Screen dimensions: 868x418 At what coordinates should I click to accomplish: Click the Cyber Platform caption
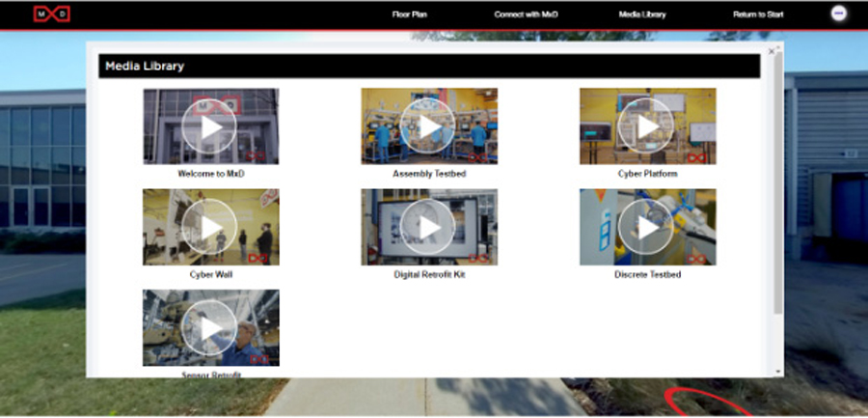pos(648,174)
